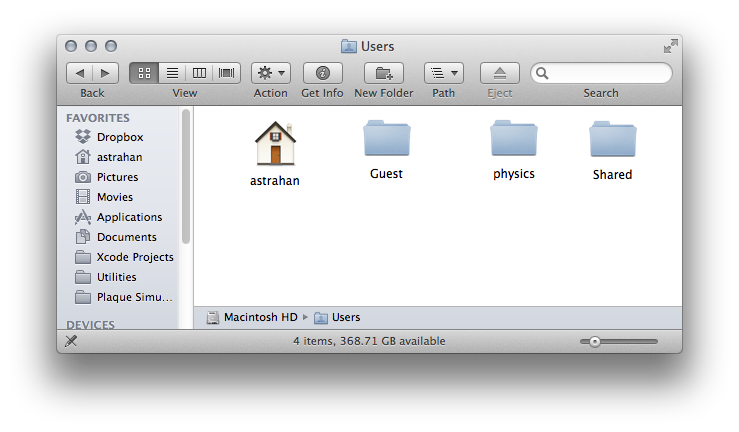Select Dropbox in the Favorites sidebar
Image resolution: width=739 pixels, height=432 pixels.
(x=119, y=137)
